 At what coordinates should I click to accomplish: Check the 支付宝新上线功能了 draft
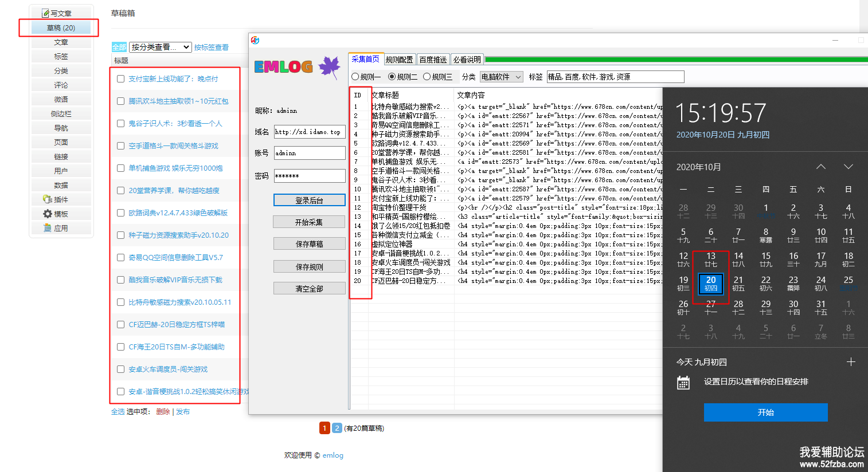(120, 78)
